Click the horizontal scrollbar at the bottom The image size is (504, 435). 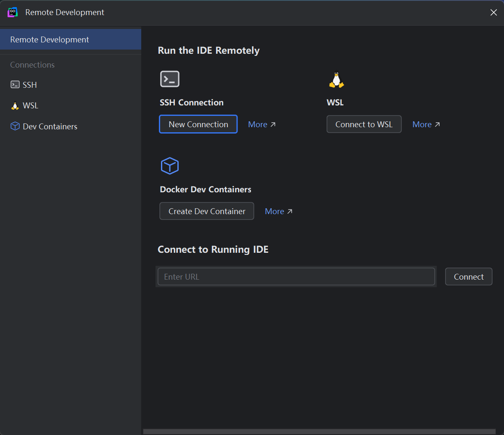tap(319, 431)
